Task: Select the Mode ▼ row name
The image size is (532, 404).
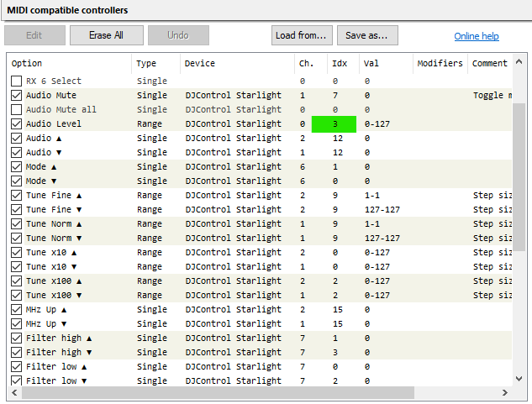Action: point(41,181)
